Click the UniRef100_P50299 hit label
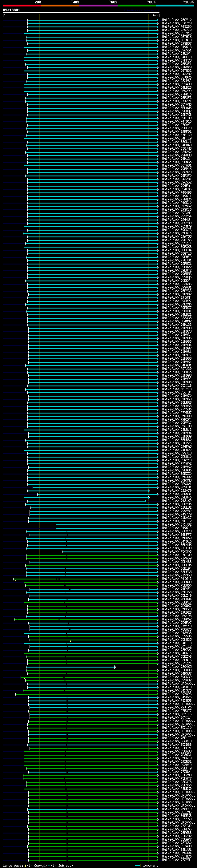 (x=177, y=91)
